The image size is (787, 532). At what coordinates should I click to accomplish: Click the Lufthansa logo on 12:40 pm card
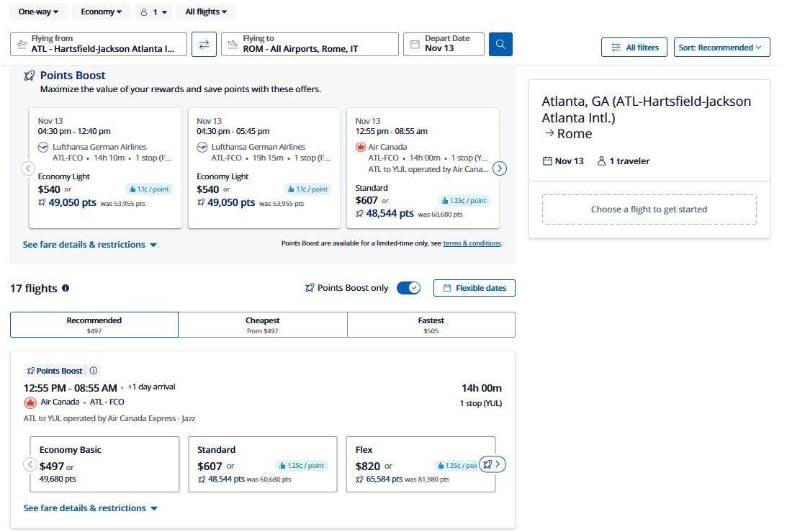pyautogui.click(x=43, y=147)
